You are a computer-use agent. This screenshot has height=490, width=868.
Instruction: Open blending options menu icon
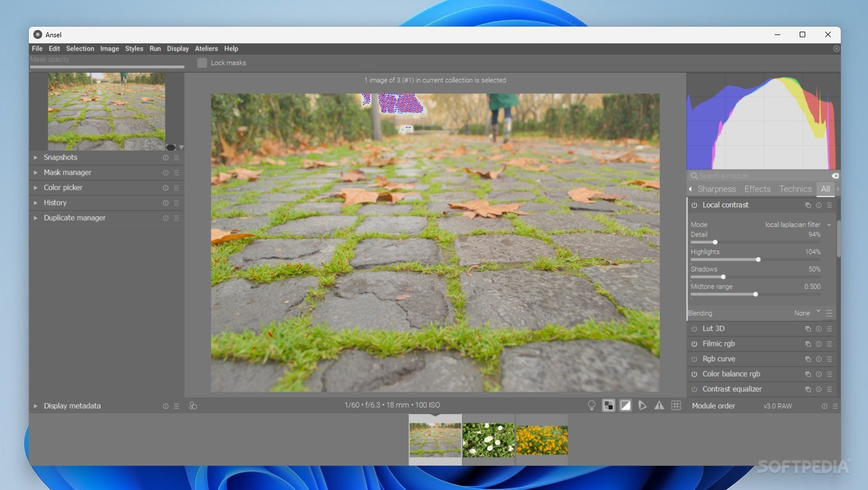[830, 313]
